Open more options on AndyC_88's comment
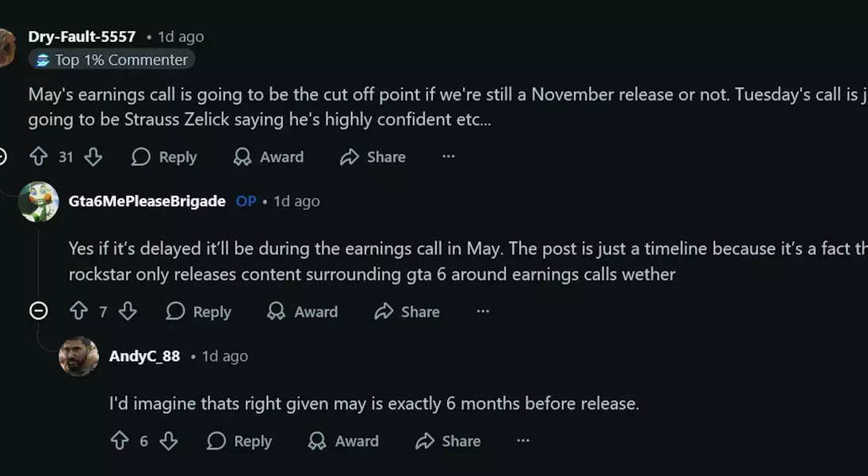Screen dimensions: 868x476 click(x=523, y=441)
